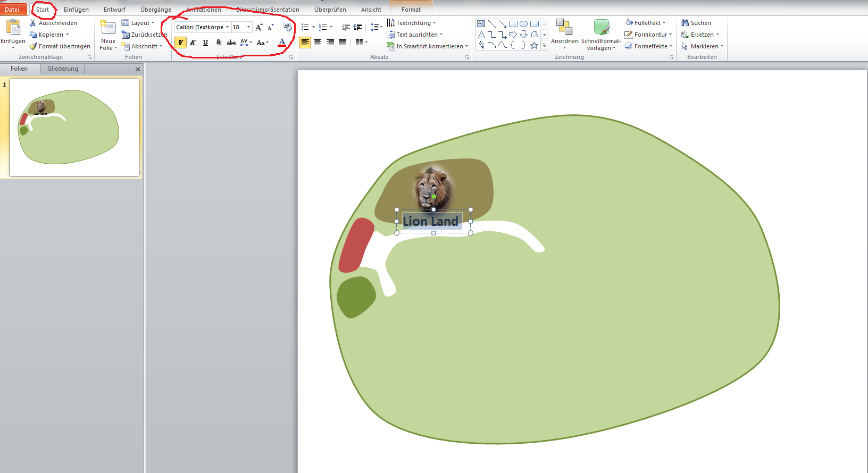Click Suchen to find text

click(696, 23)
